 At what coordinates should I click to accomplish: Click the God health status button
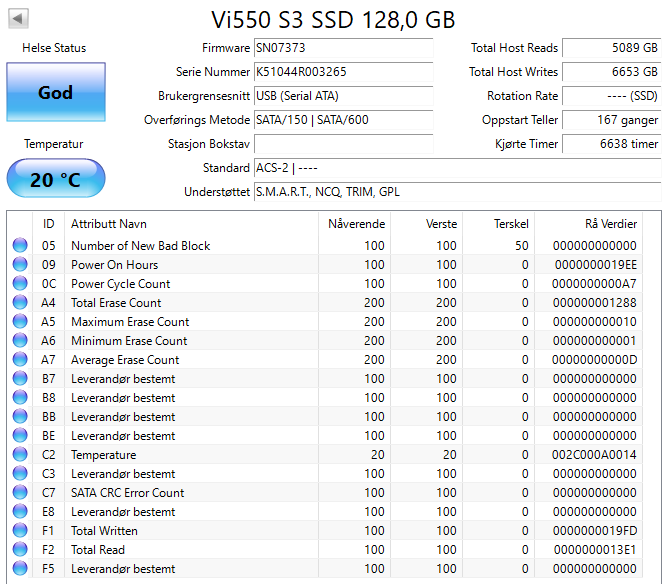56,92
